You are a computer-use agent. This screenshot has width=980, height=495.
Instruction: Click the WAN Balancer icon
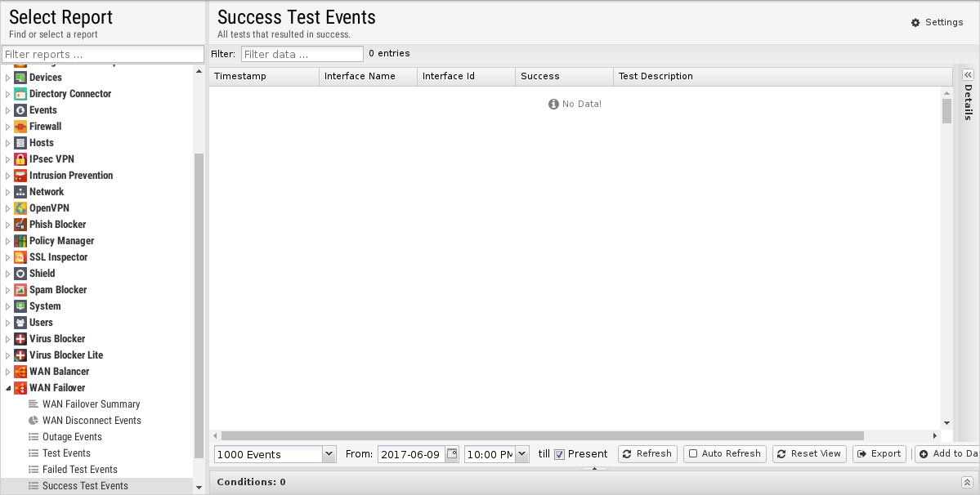click(x=20, y=372)
